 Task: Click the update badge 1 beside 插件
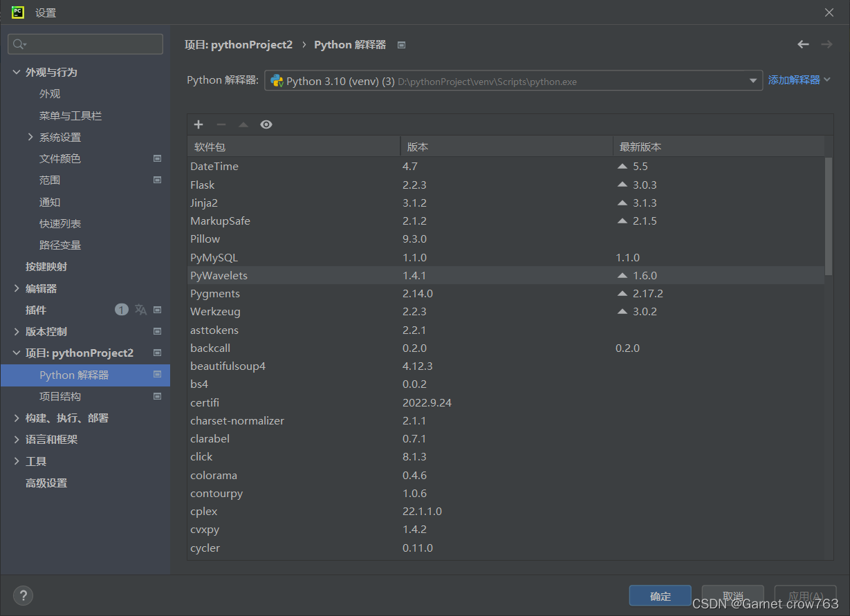pyautogui.click(x=122, y=310)
